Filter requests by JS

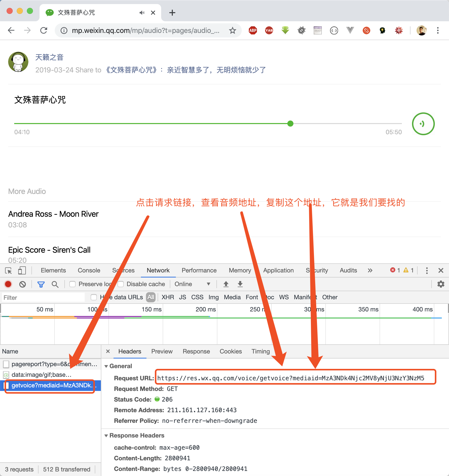(182, 297)
